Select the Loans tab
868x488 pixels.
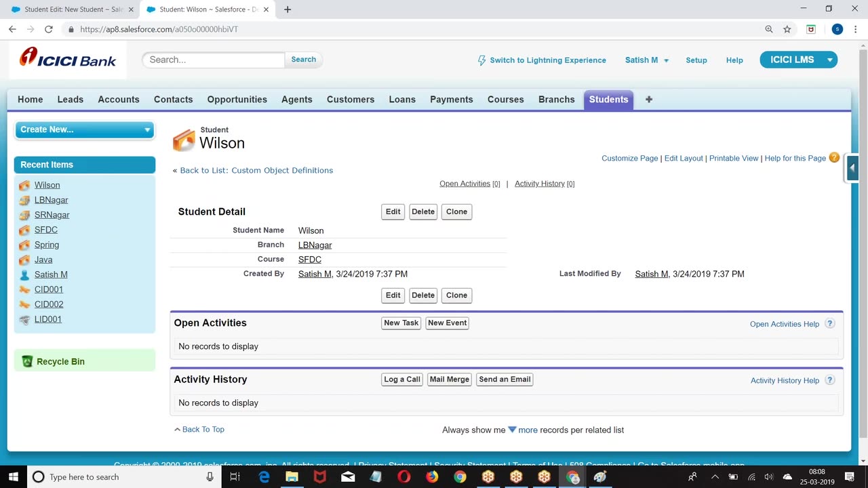click(402, 99)
